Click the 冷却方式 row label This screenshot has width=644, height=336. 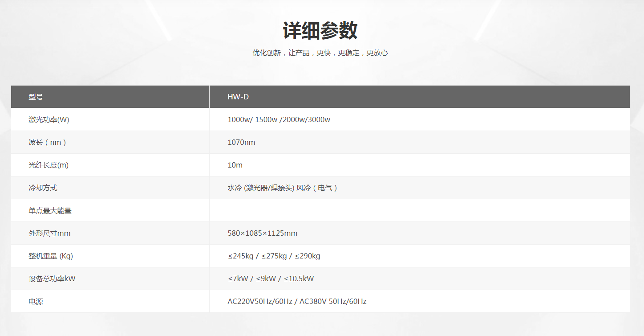pos(43,188)
